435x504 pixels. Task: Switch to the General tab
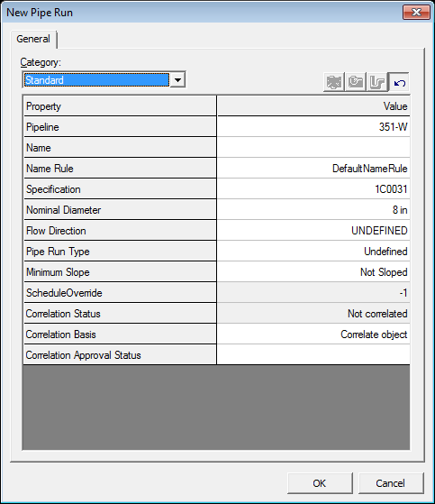click(x=33, y=39)
